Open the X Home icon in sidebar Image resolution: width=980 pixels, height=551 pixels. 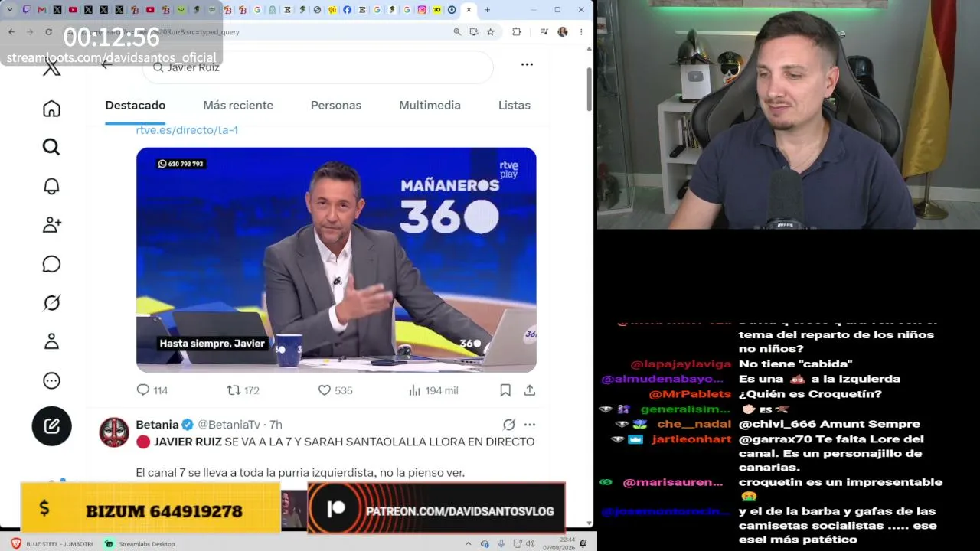pyautogui.click(x=51, y=109)
